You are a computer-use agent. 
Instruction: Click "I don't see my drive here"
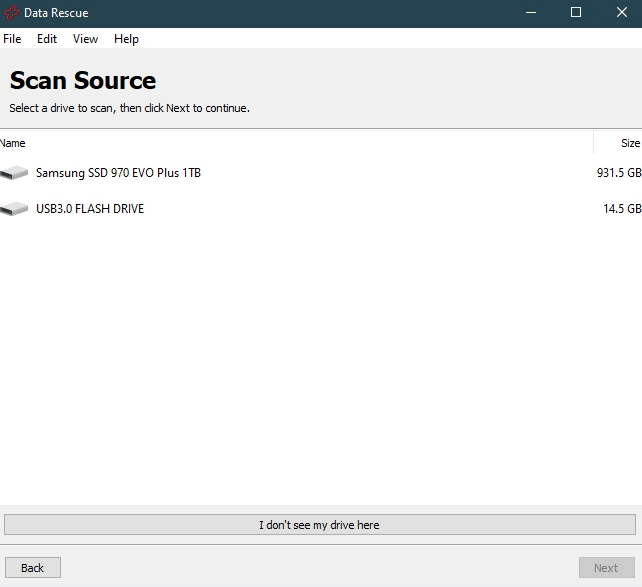[319, 525]
